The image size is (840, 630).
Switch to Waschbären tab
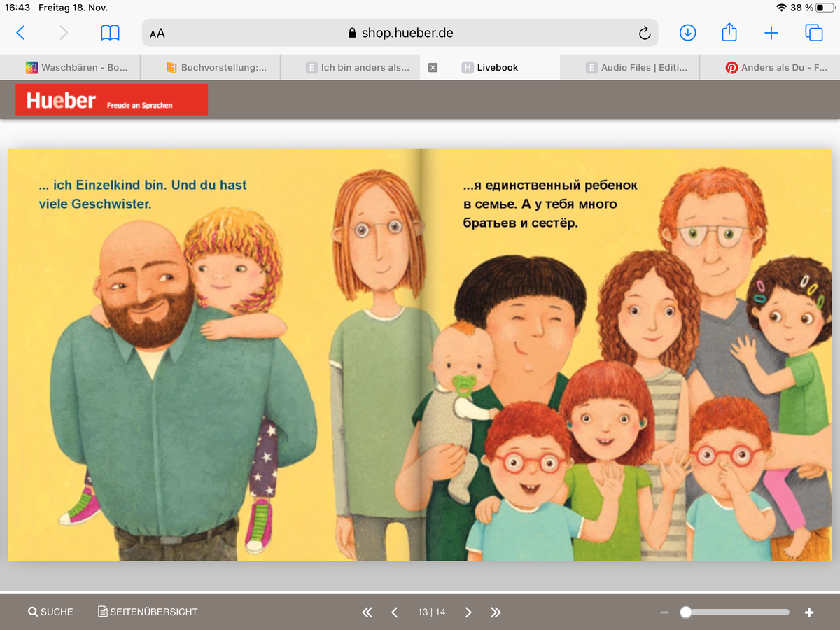point(70,68)
